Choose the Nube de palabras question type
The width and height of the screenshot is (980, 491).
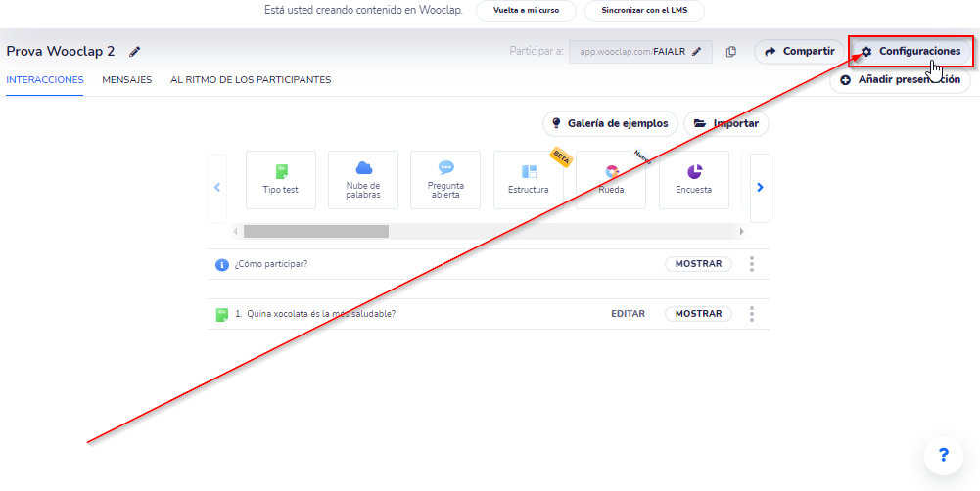pos(363,179)
